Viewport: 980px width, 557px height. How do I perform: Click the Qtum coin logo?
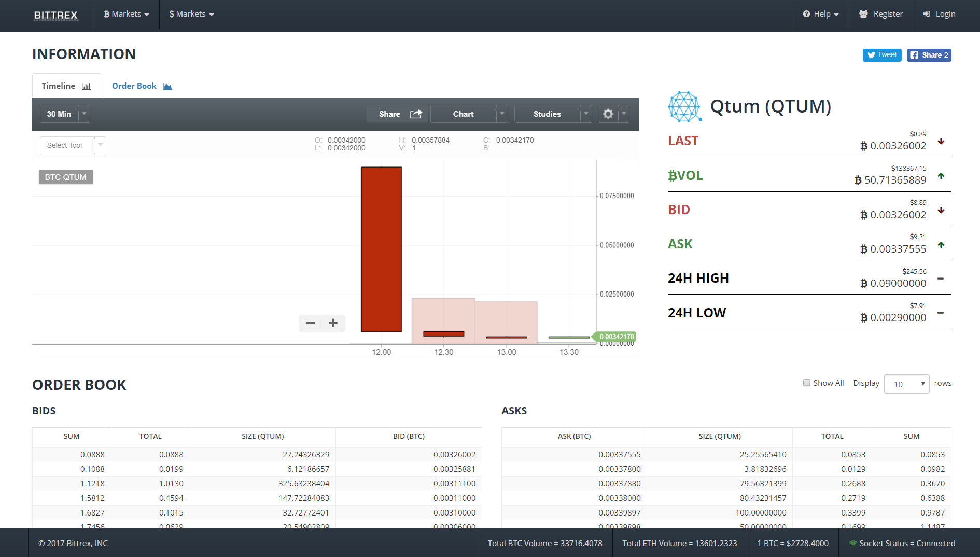coord(684,107)
